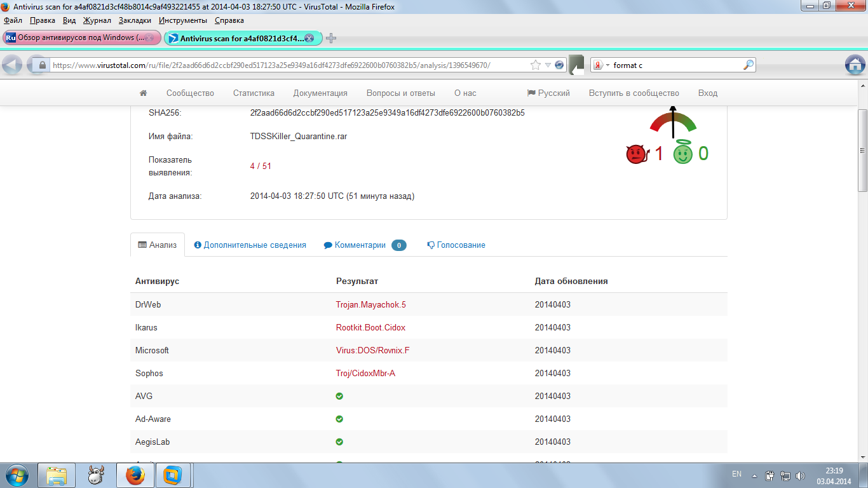The height and width of the screenshot is (488, 868).
Task: Click the page vertical scrollbar thumb
Action: (x=862, y=150)
